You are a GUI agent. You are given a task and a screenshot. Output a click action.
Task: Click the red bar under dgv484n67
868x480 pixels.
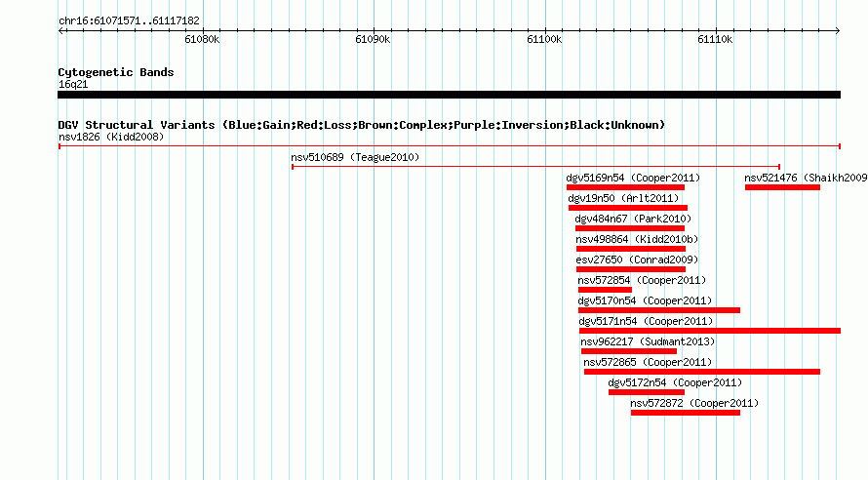(x=630, y=228)
